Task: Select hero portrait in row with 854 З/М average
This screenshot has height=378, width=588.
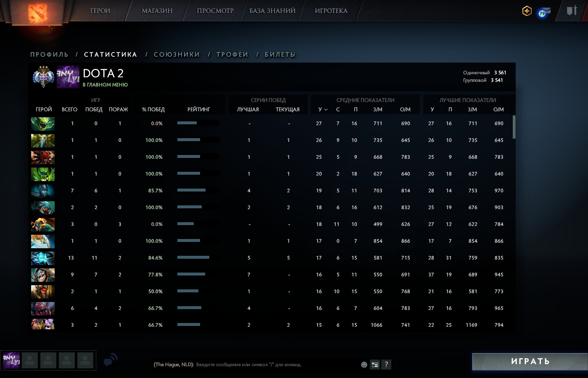Action: (43, 241)
